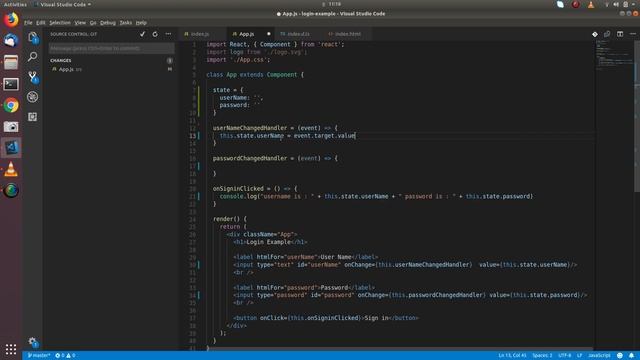This screenshot has width=640, height=360.
Task: Click the passwordChangedHandler line in editor
Action: pos(275,158)
